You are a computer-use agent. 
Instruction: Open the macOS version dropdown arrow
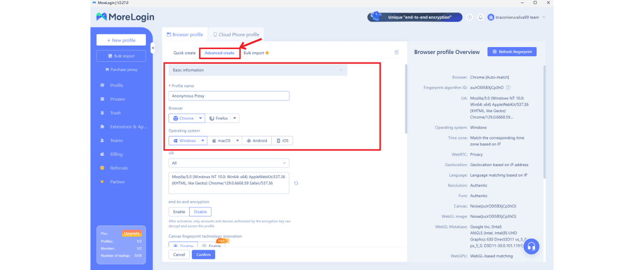click(238, 141)
